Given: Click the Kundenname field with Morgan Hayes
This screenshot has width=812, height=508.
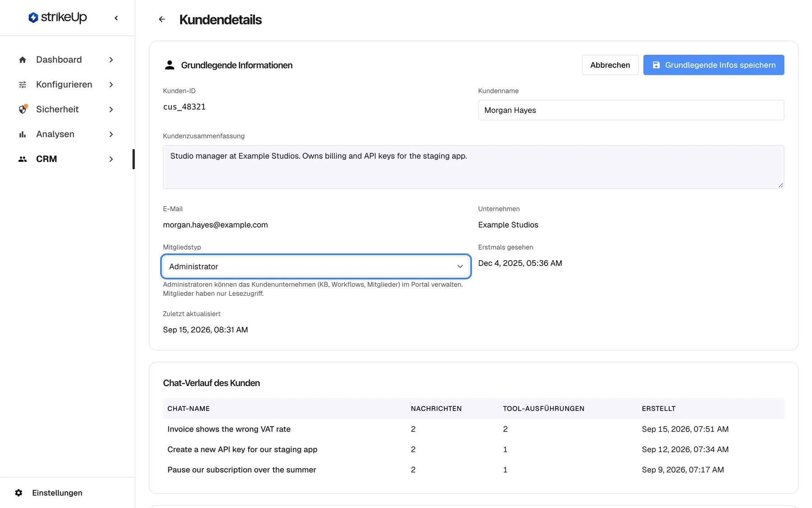Looking at the screenshot, I should tap(631, 110).
